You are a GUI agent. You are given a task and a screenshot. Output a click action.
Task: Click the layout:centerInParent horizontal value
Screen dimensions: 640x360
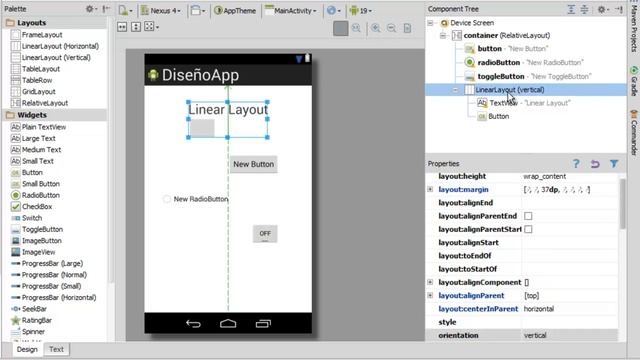tap(539, 309)
